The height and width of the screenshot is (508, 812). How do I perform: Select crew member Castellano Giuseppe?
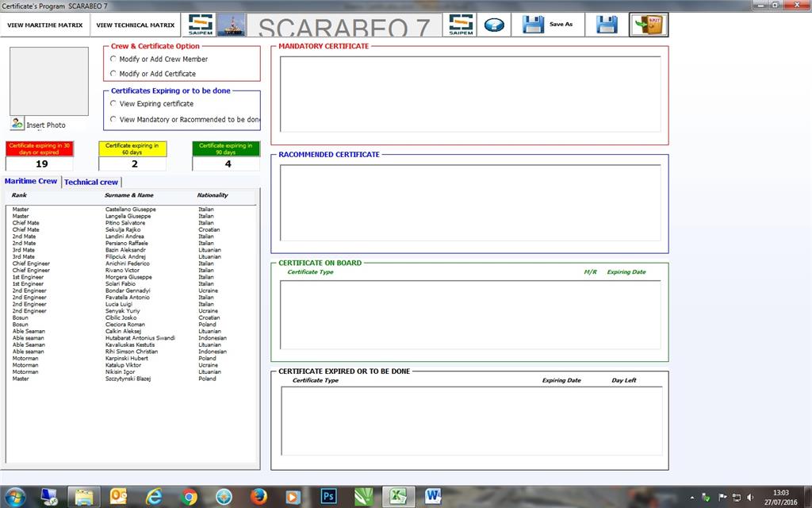131,210
